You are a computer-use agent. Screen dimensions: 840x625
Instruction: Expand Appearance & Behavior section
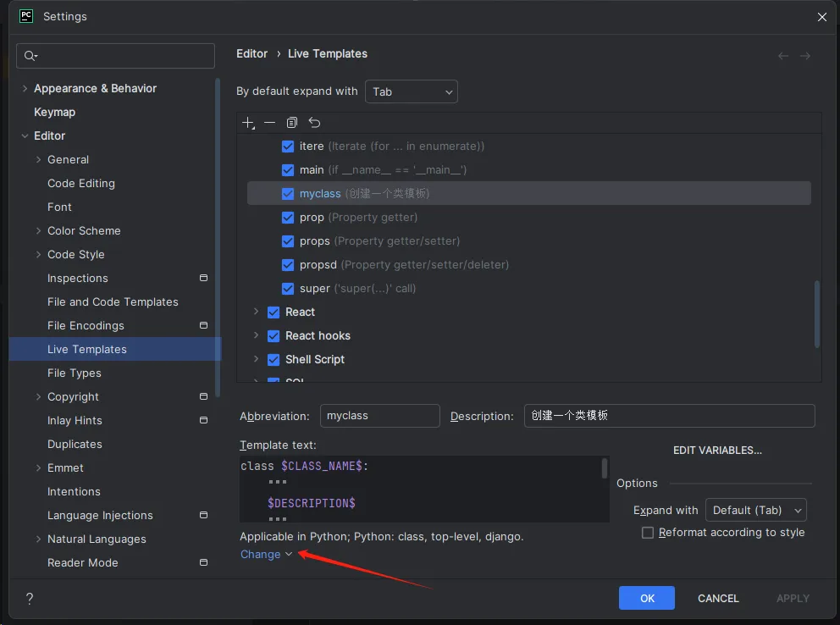(x=25, y=88)
